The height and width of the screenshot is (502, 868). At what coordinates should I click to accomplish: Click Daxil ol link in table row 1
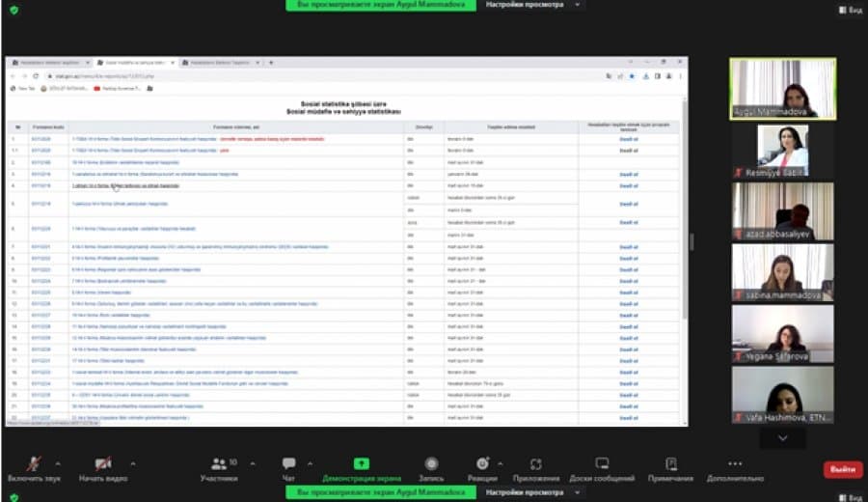coord(628,139)
